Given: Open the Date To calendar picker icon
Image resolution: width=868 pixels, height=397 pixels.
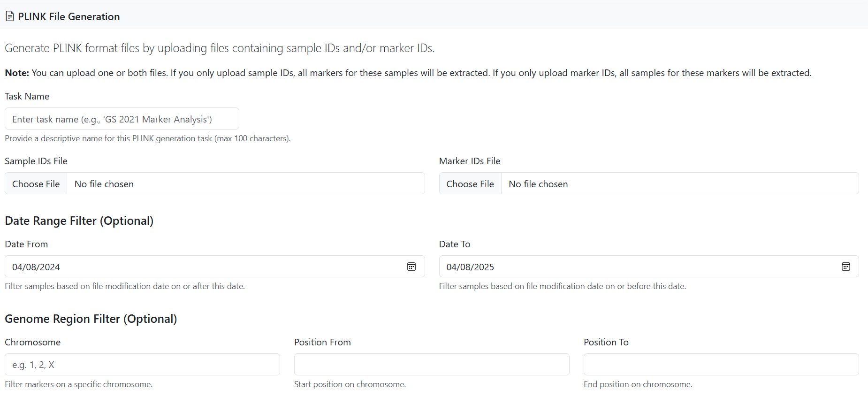Looking at the screenshot, I should (846, 267).
